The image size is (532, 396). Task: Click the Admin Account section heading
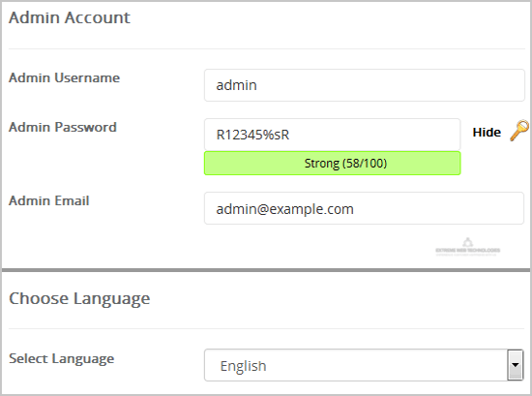(70, 17)
